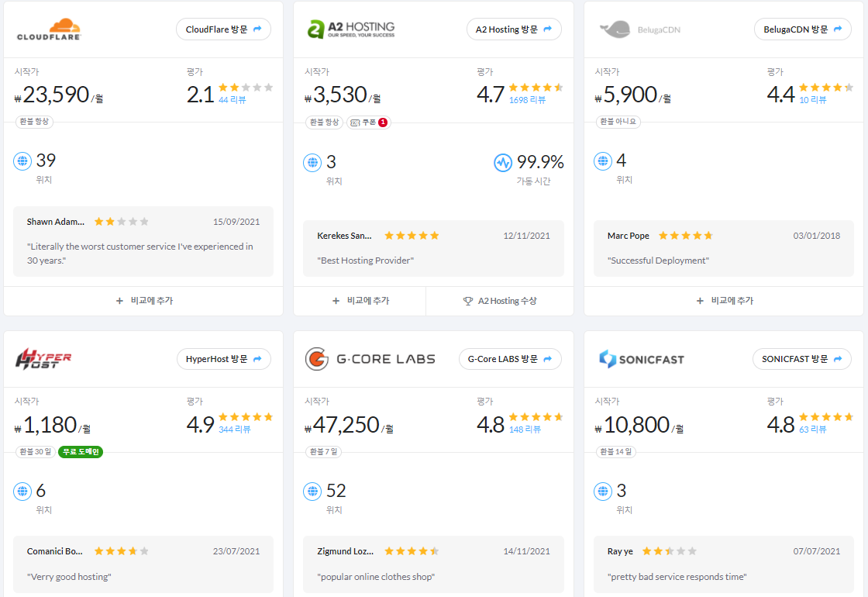This screenshot has width=868, height=597.
Task: Click reviewer name Comanici Bo...
Action: coord(55,551)
